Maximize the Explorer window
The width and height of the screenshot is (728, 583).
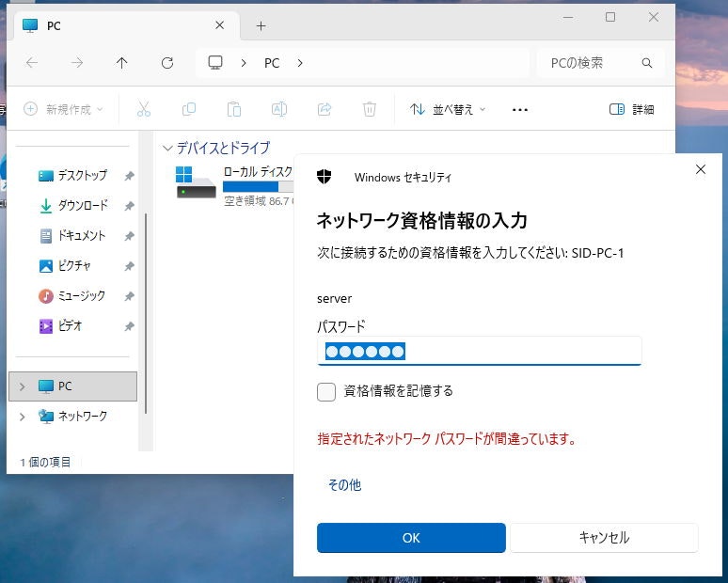(610, 17)
